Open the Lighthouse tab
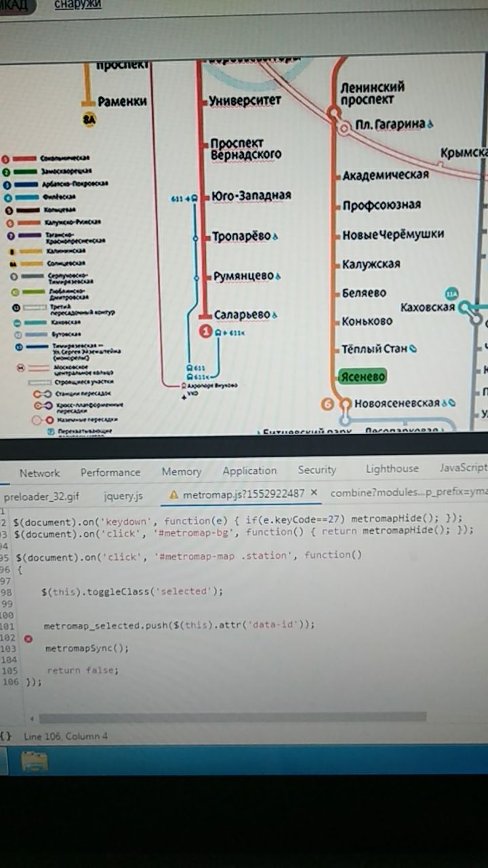This screenshot has width=488, height=868. 392,469
